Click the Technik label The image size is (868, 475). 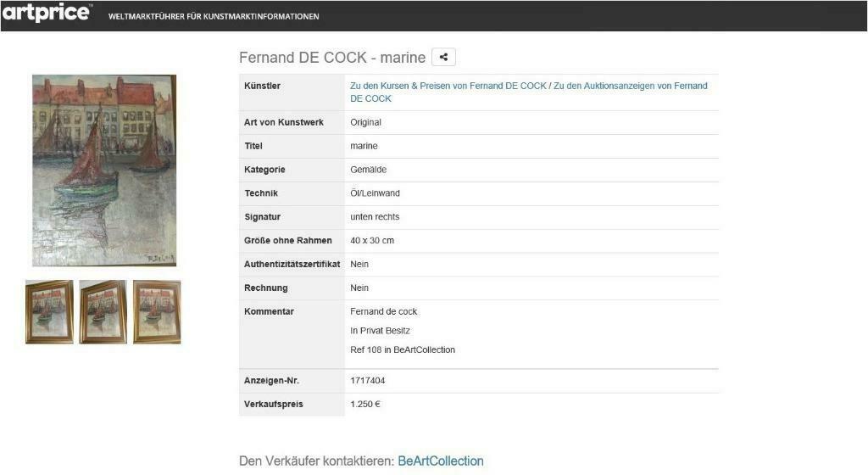point(261,193)
